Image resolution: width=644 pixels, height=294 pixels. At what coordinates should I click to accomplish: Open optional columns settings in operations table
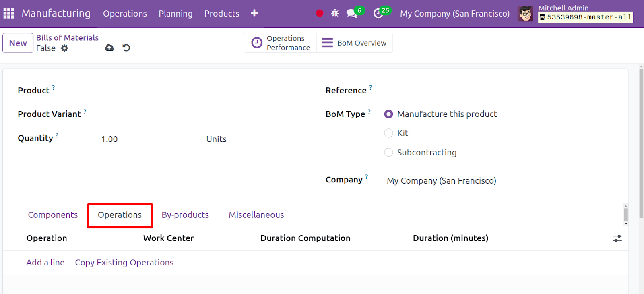click(x=617, y=238)
